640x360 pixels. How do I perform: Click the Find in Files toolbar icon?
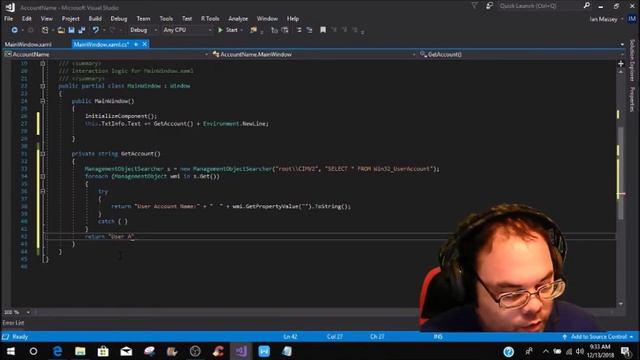[254, 30]
